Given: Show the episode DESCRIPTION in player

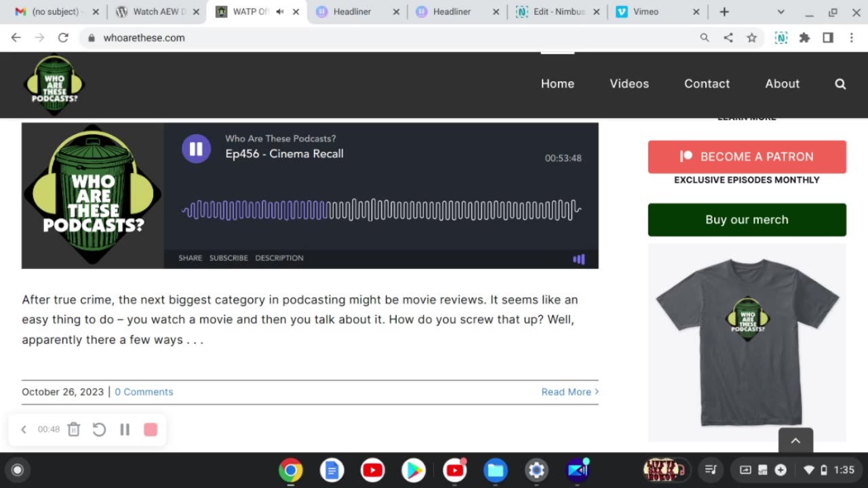Looking at the screenshot, I should click(x=279, y=258).
